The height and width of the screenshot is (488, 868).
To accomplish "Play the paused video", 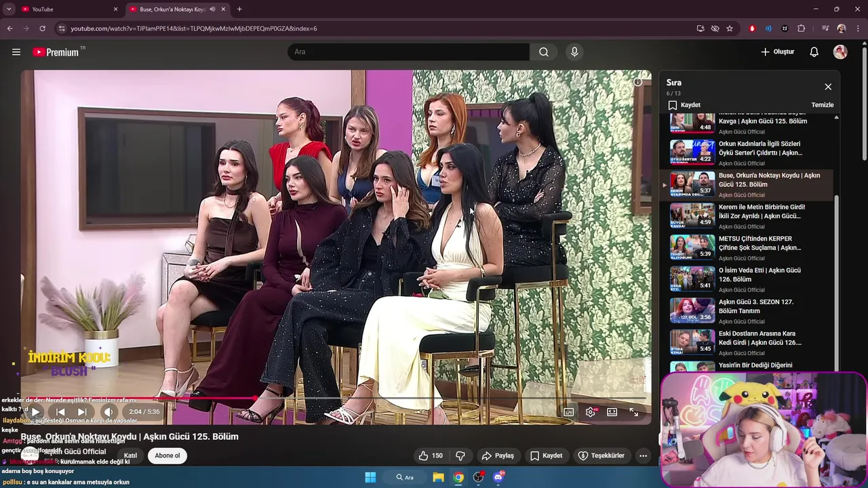I will [x=35, y=411].
